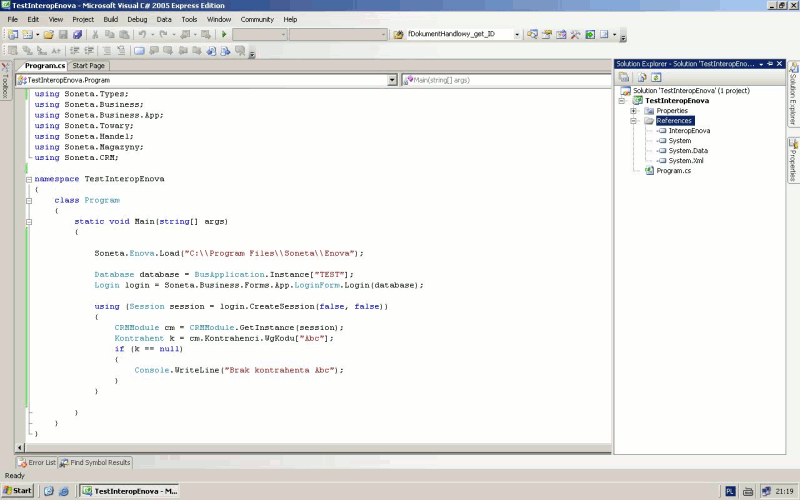Click the PL language indicator in tray
Viewport: 800px width, 500px height.
(x=731, y=491)
